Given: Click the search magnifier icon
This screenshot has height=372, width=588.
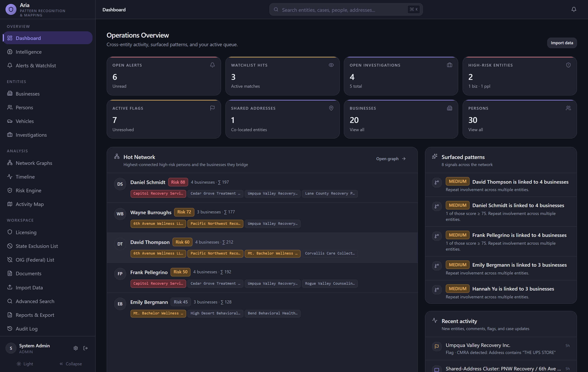Looking at the screenshot, I should (276, 10).
